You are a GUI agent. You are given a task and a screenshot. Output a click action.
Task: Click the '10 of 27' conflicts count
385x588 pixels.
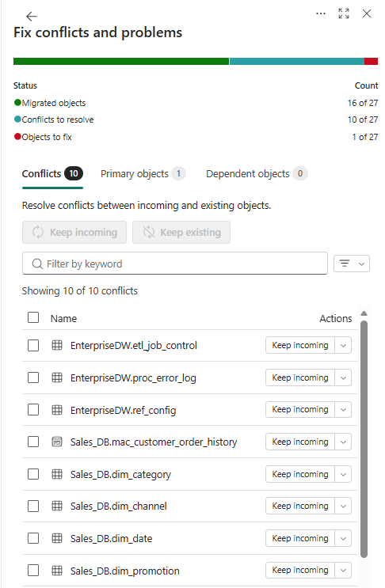(x=363, y=119)
